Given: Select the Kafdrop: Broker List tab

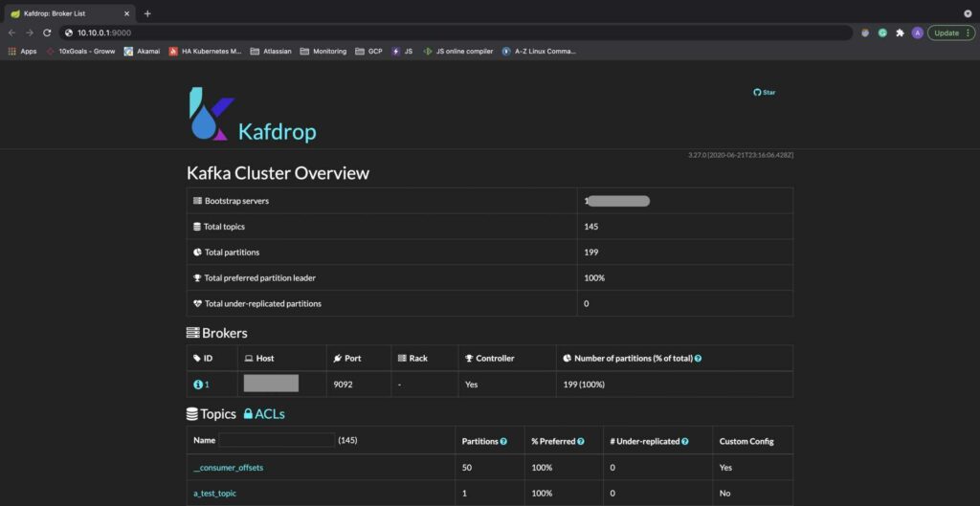Looking at the screenshot, I should click(x=70, y=13).
